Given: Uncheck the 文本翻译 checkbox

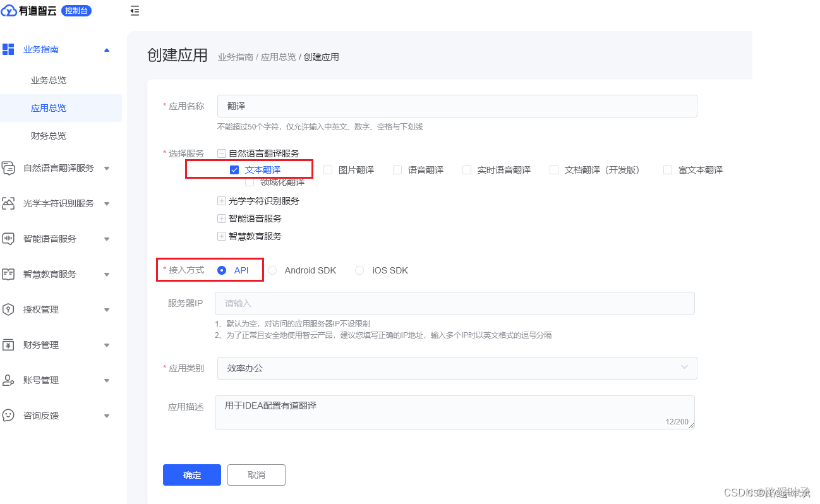Looking at the screenshot, I should tap(234, 170).
